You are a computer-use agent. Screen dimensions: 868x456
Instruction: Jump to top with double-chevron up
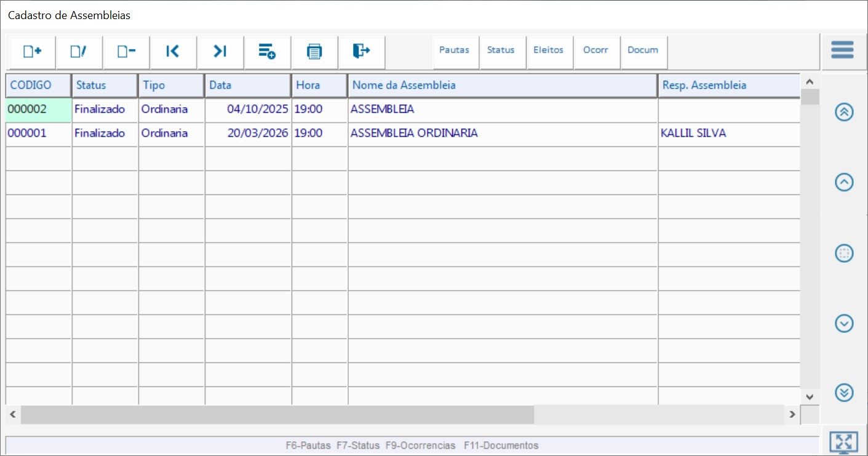(844, 112)
